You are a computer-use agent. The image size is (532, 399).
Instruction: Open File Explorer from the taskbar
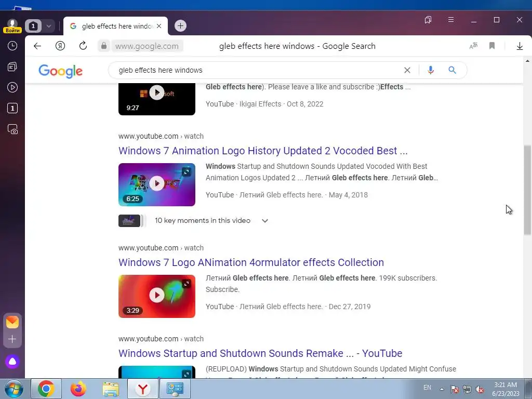tap(111, 389)
